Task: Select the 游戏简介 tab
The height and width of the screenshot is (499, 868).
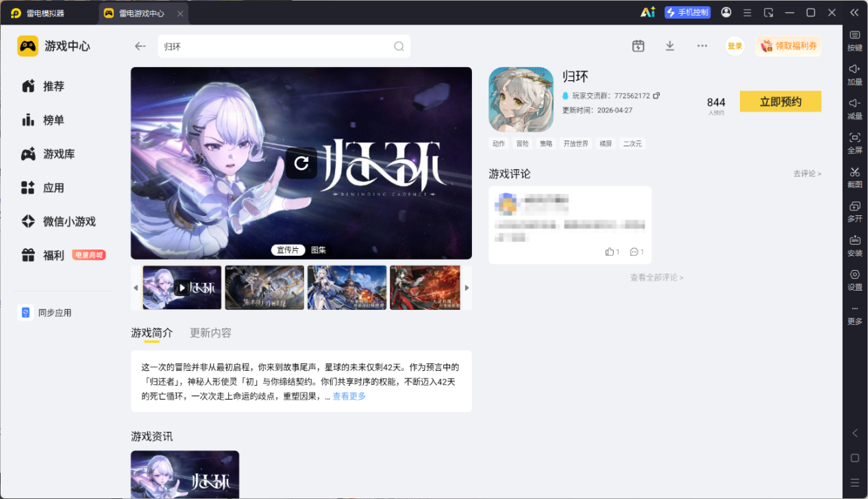Action: coord(152,333)
